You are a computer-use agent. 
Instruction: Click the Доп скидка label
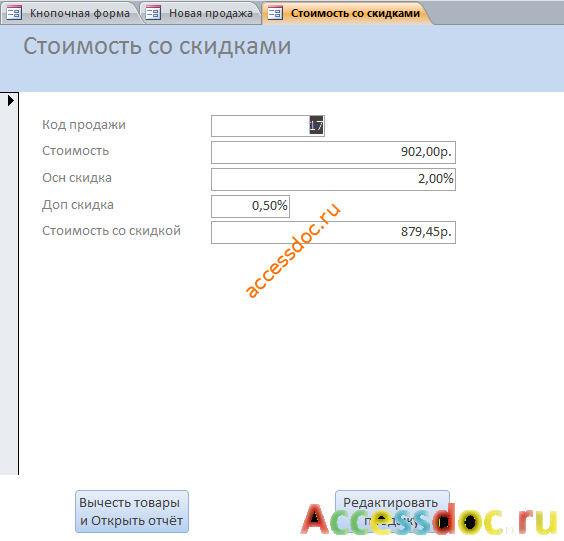(78, 205)
